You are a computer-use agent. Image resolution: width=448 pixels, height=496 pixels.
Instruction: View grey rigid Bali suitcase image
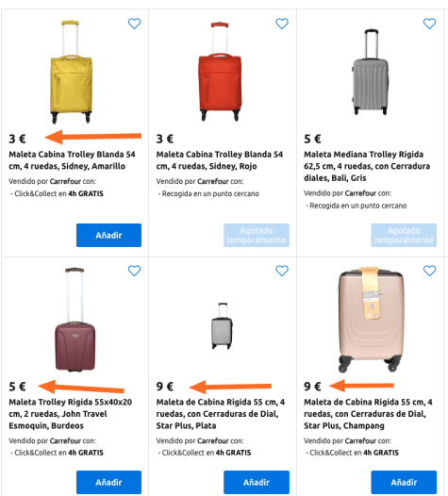click(x=371, y=72)
